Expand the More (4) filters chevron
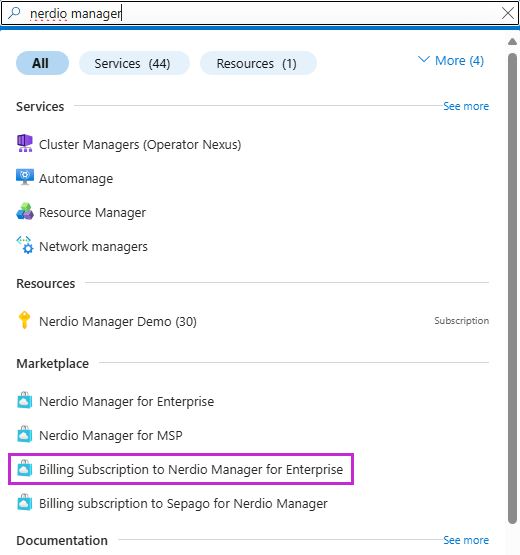 [424, 59]
